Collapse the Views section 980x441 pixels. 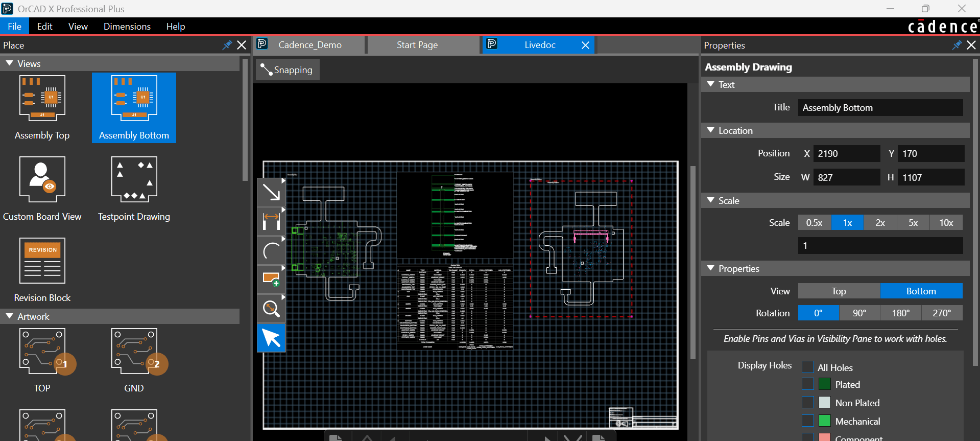10,63
